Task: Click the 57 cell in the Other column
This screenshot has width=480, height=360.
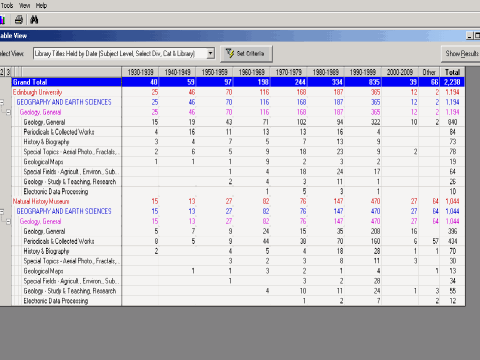Action: coord(429,241)
